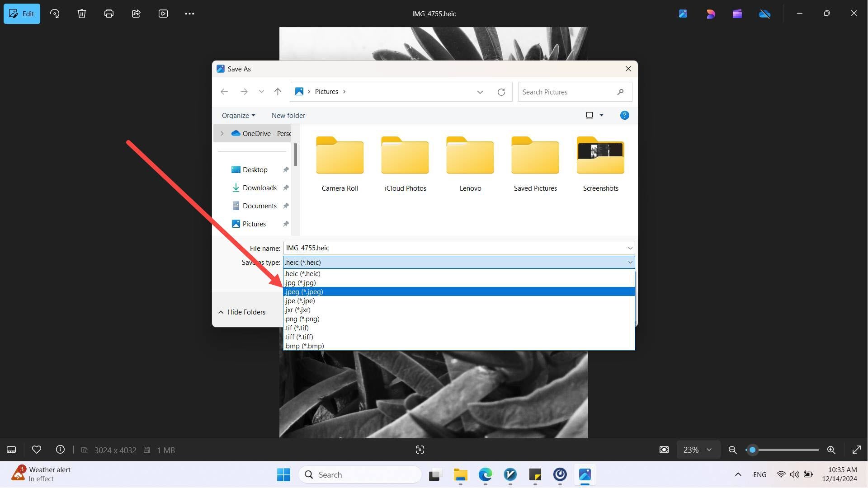Click the Favorite/Heart icon in status bar
This screenshot has height=488, width=868.
36,450
